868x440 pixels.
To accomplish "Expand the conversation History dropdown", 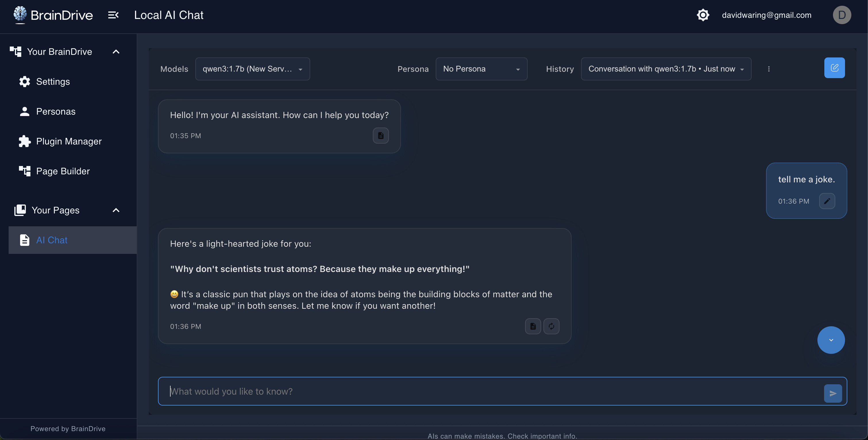I will (666, 69).
